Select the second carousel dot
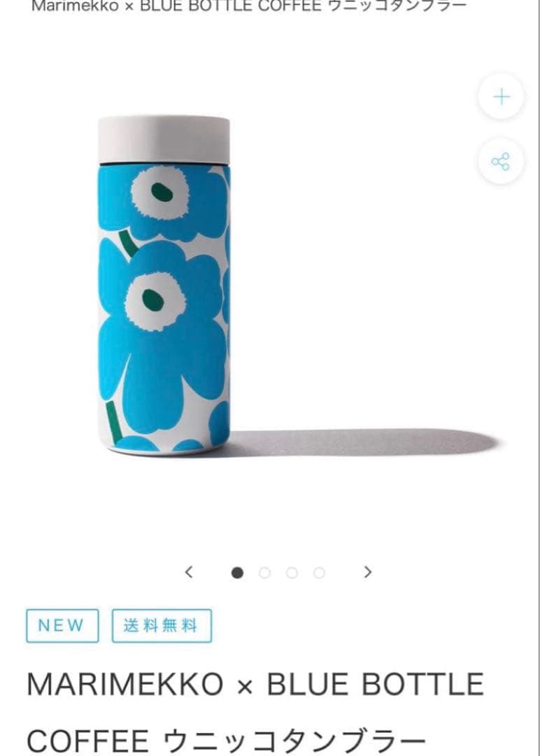 [x=264, y=573]
